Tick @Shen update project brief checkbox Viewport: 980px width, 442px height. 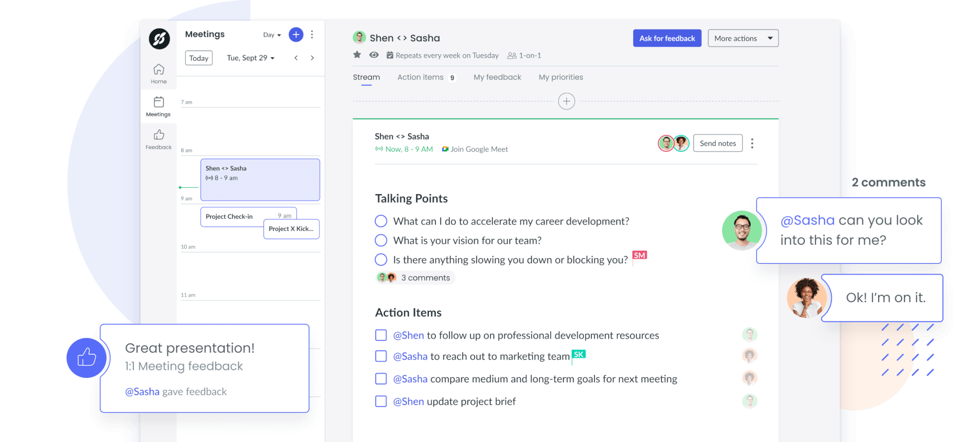381,401
